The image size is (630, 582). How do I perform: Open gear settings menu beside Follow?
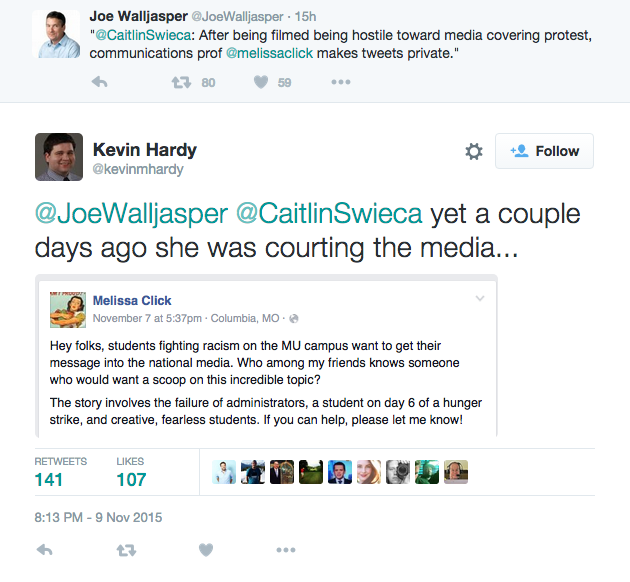click(x=474, y=151)
